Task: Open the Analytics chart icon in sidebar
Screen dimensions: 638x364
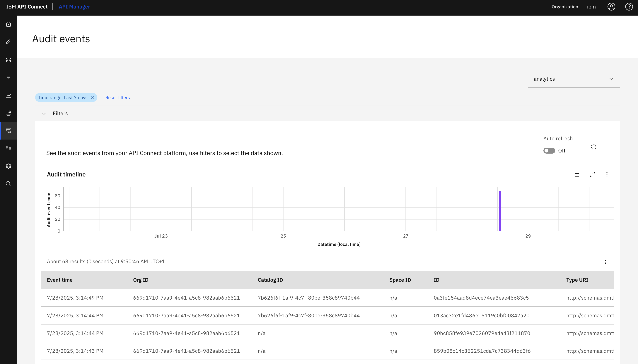Action: pos(8,95)
